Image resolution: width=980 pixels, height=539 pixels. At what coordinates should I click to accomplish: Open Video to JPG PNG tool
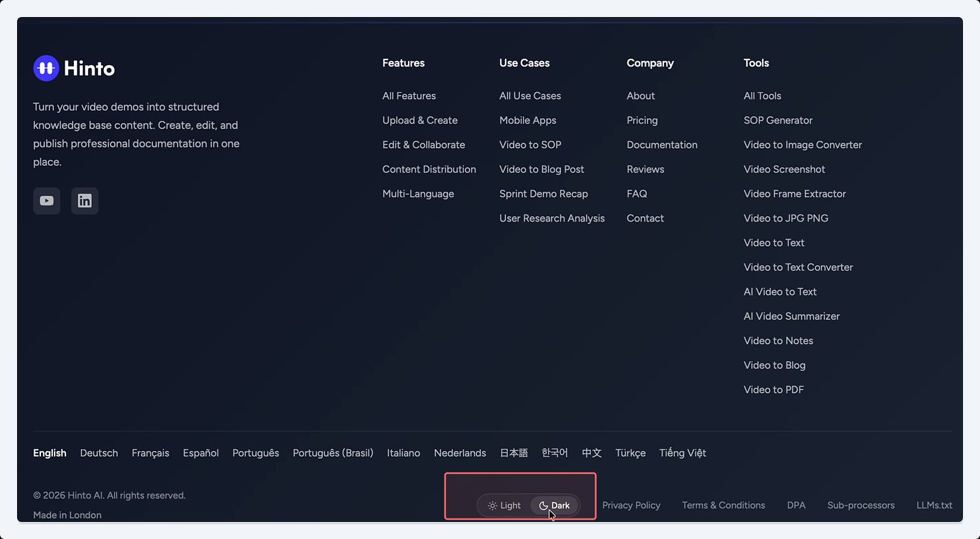[786, 218]
